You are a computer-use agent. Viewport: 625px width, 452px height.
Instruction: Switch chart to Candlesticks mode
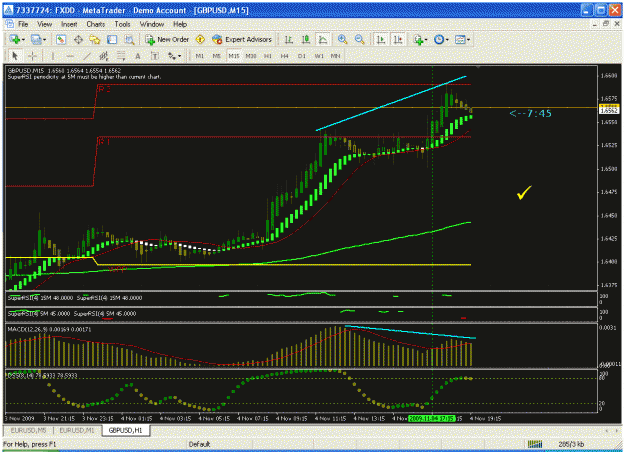click(x=306, y=39)
